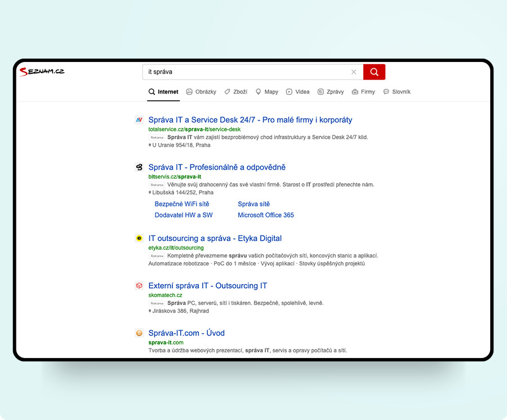Click the etyka.cz/it/outsourcing URL
The width and height of the screenshot is (507, 420).
[176, 248]
